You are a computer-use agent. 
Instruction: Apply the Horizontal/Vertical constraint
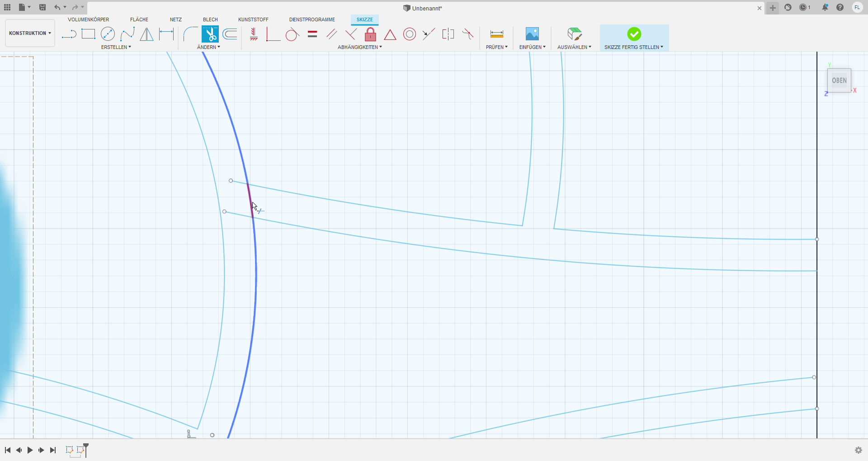pos(254,34)
